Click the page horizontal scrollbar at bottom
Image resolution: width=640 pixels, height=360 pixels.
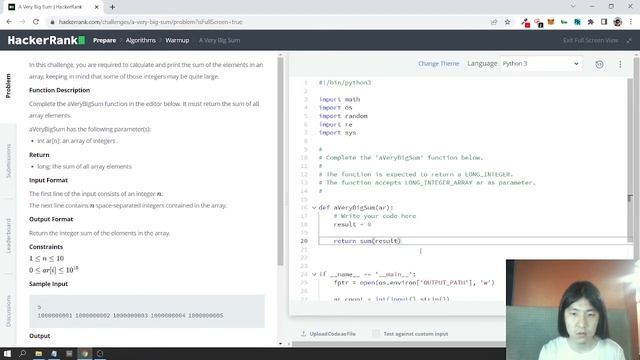[399, 344]
